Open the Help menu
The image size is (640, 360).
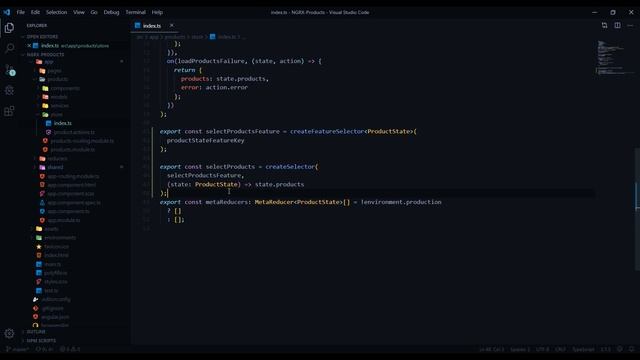point(157,12)
